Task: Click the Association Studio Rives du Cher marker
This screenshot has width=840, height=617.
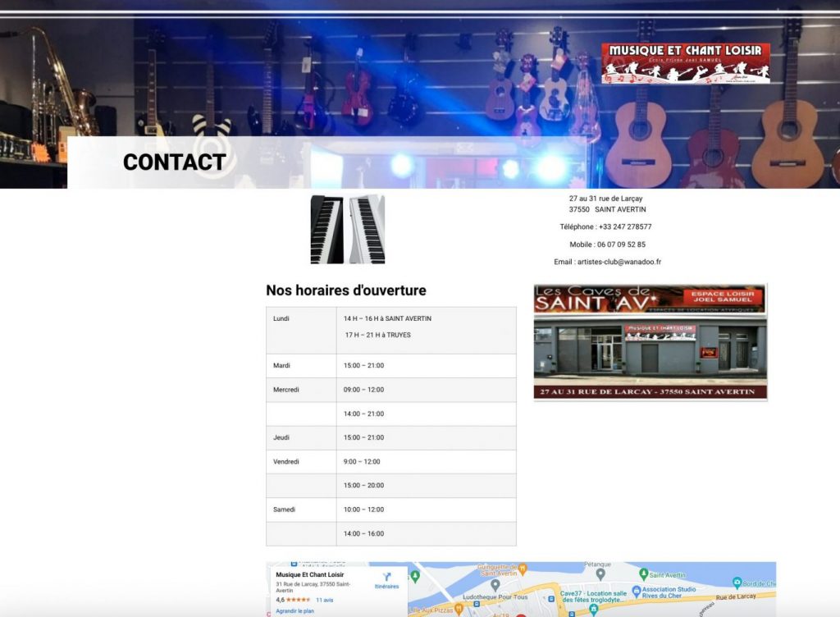Action: point(635,588)
